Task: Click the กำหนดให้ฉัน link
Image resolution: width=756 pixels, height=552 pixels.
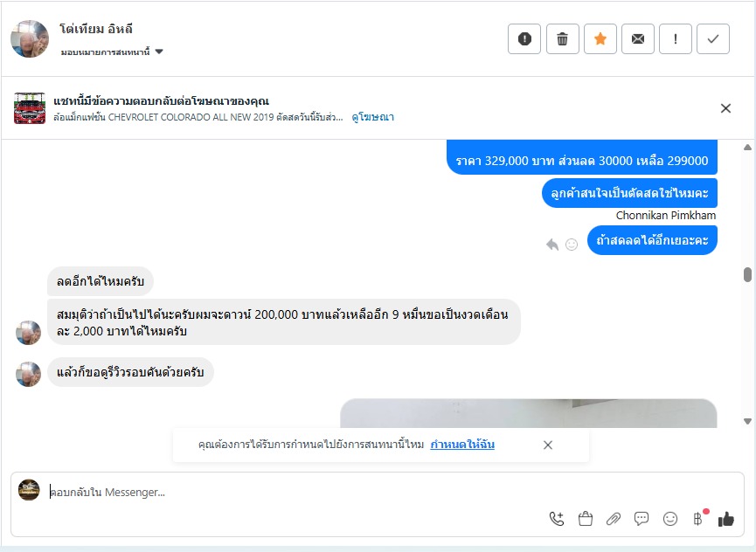Action: pos(462,445)
